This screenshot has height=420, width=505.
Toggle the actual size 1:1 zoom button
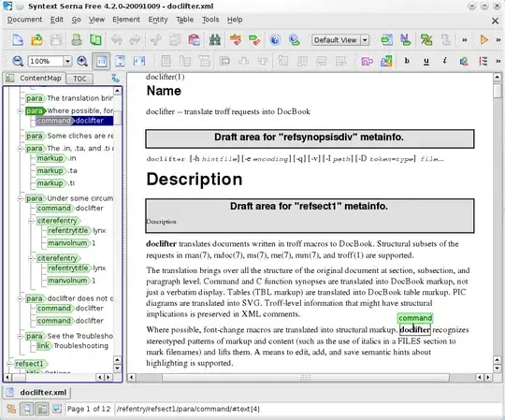pyautogui.click(x=101, y=61)
